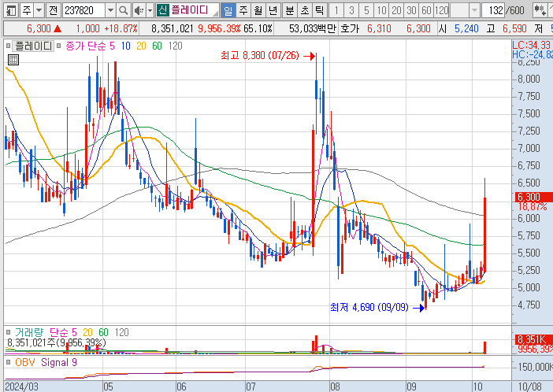Screen dimensions: 553x392
Task: Click 최고 8,380 (07/26) annotation
Action: [260, 55]
